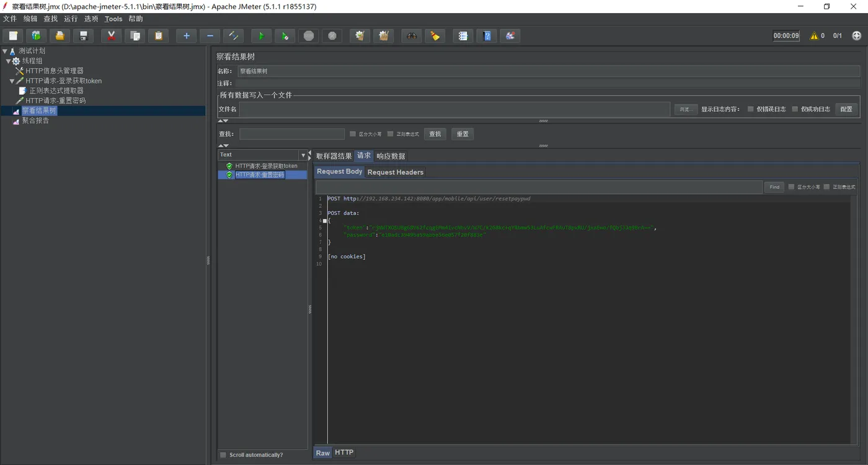868x465 pixels.
Task: Check 区分大小写 next to 查找 field
Action: tap(353, 134)
